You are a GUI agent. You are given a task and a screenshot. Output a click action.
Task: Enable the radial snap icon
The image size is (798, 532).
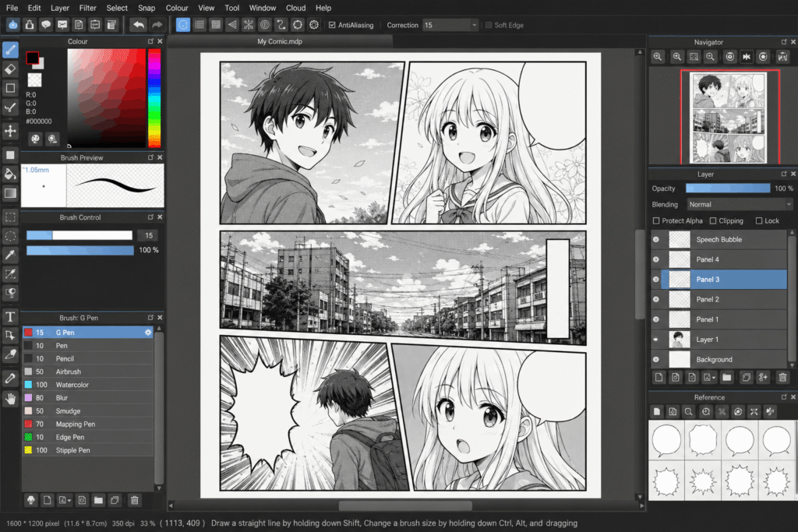click(249, 25)
